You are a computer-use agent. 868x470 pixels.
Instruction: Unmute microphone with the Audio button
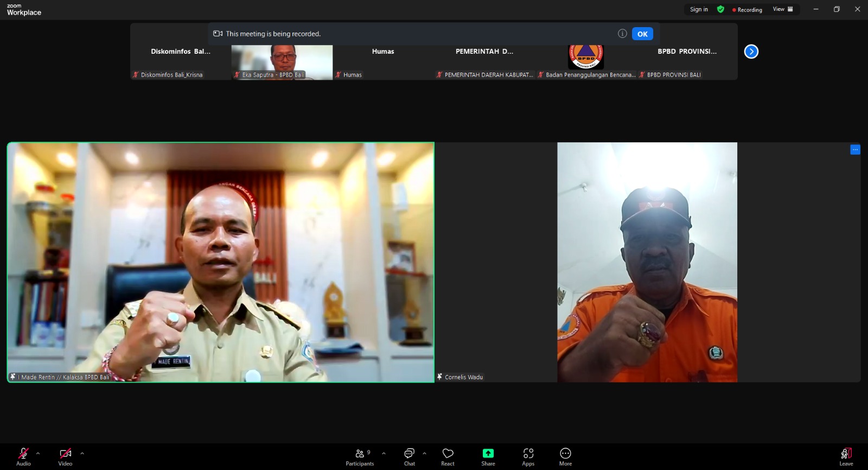(23, 456)
